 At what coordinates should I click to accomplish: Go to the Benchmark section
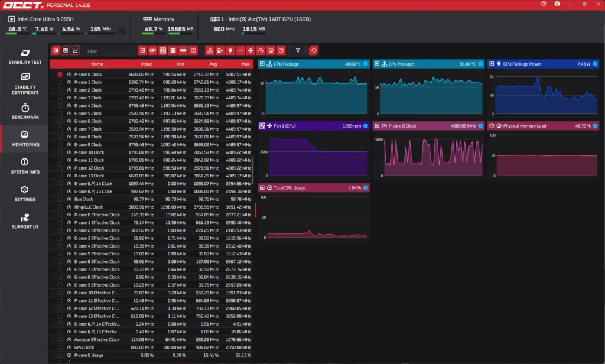click(25, 111)
